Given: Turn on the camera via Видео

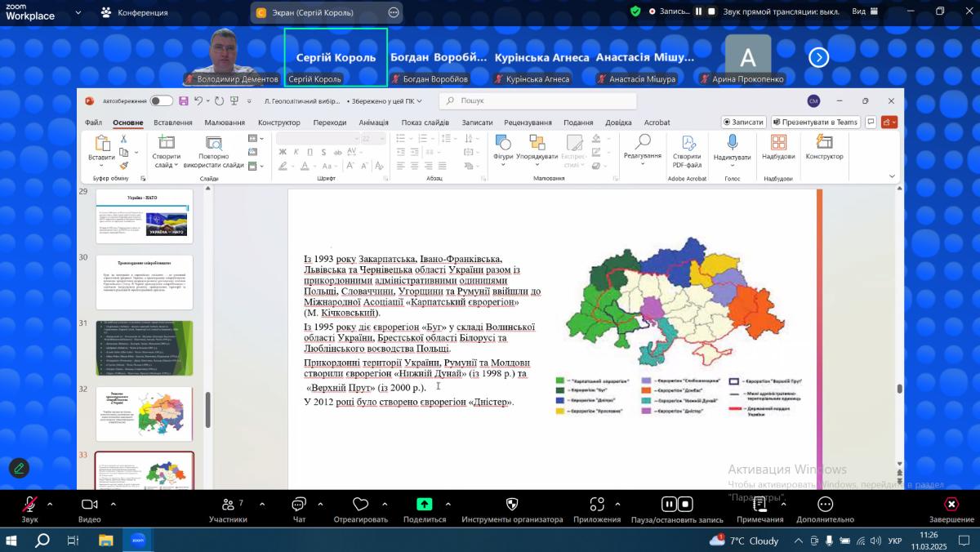Looking at the screenshot, I should [x=90, y=505].
